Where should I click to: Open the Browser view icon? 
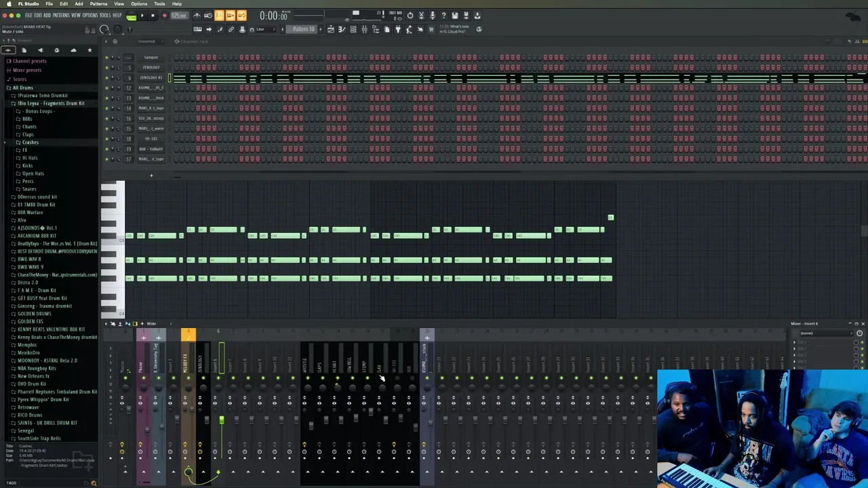(376, 29)
